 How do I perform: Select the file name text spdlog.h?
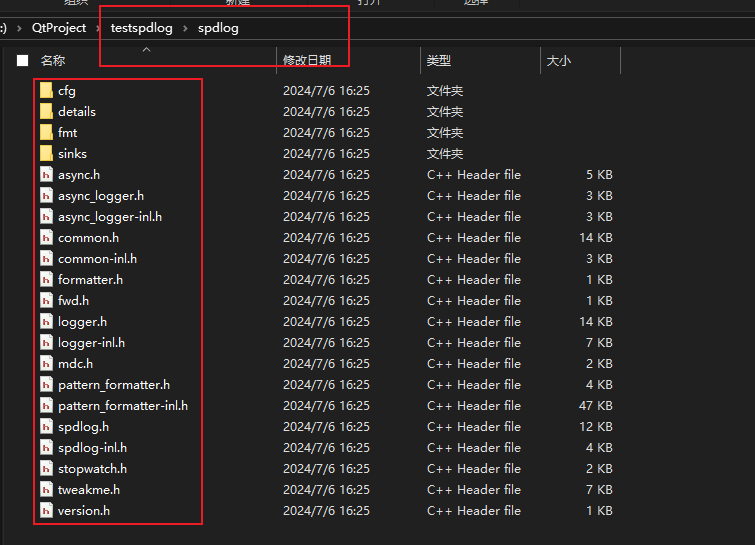(x=83, y=427)
